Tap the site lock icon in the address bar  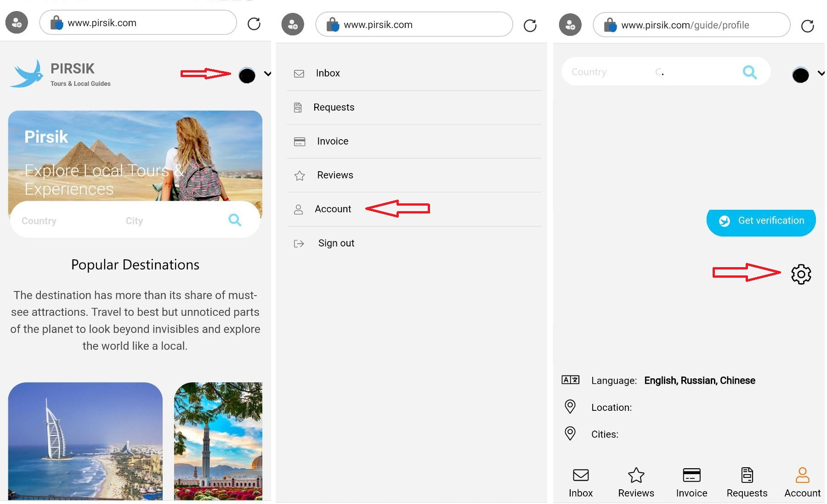56,22
